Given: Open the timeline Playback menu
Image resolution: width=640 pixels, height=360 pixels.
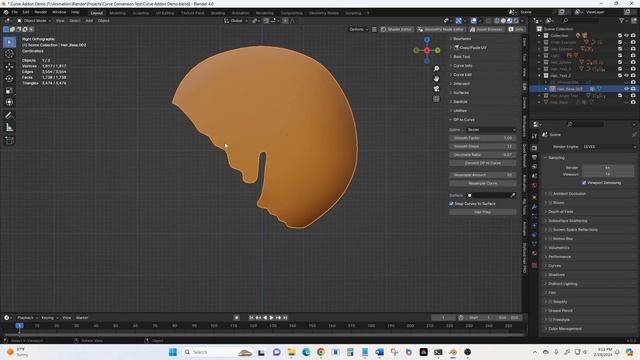Looking at the screenshot, I should 27,318.
